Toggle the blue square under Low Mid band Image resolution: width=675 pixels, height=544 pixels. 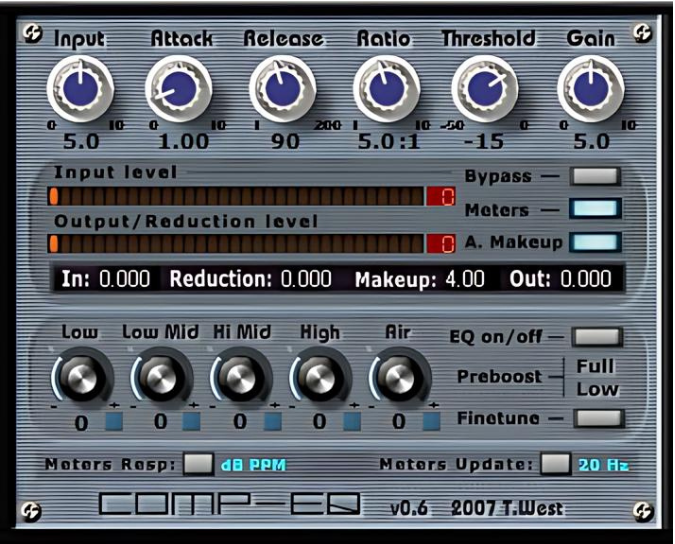click(191, 422)
